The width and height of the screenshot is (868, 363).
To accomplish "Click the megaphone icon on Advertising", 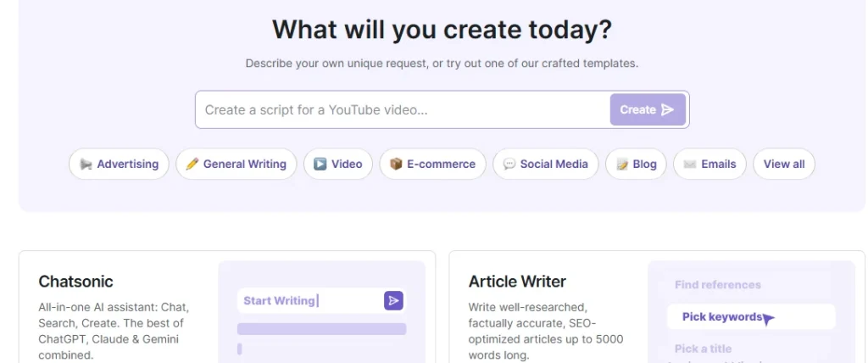I will click(86, 164).
